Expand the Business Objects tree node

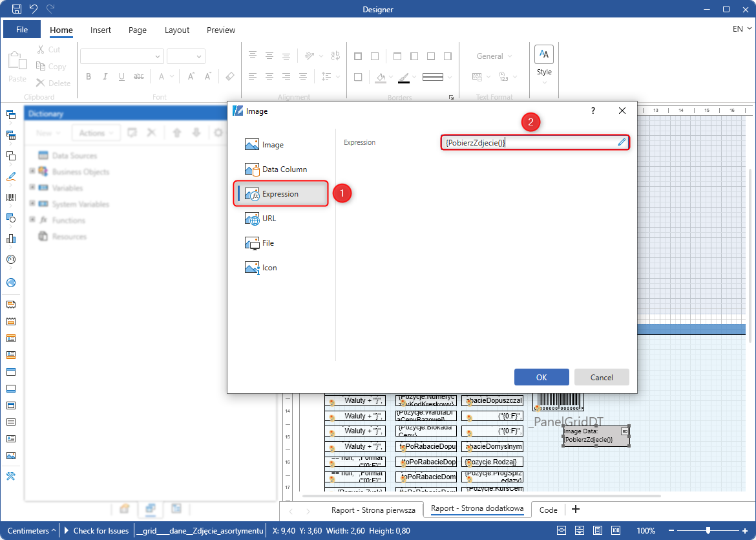pos(32,172)
